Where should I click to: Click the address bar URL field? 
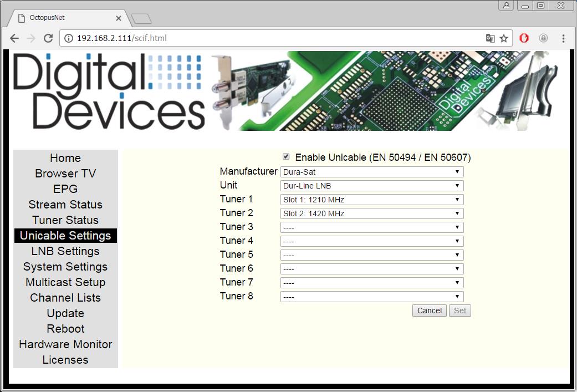point(277,38)
